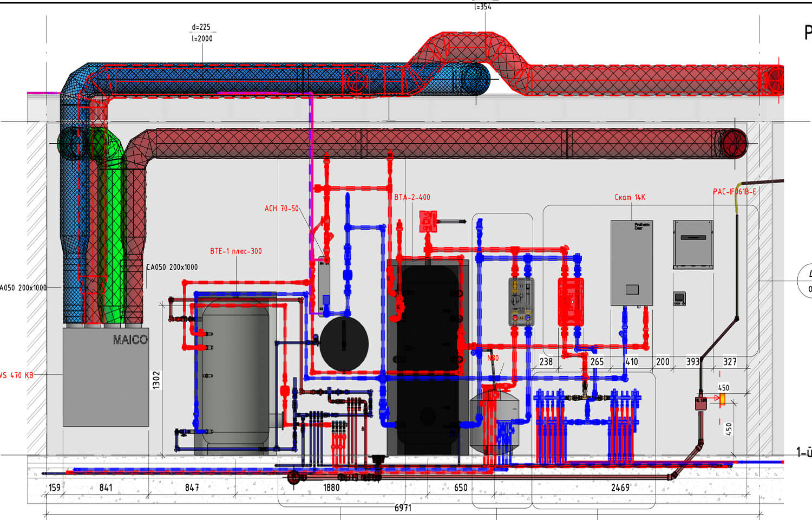Screen dimensions: 812x520
Task: Select the 1880 dimension value
Action: pos(331,487)
